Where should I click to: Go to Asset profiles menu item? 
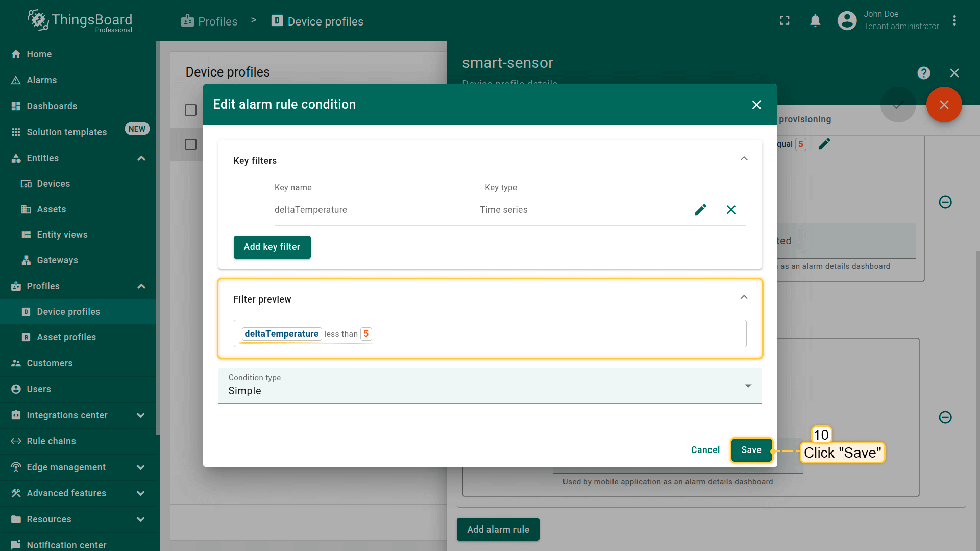(66, 337)
